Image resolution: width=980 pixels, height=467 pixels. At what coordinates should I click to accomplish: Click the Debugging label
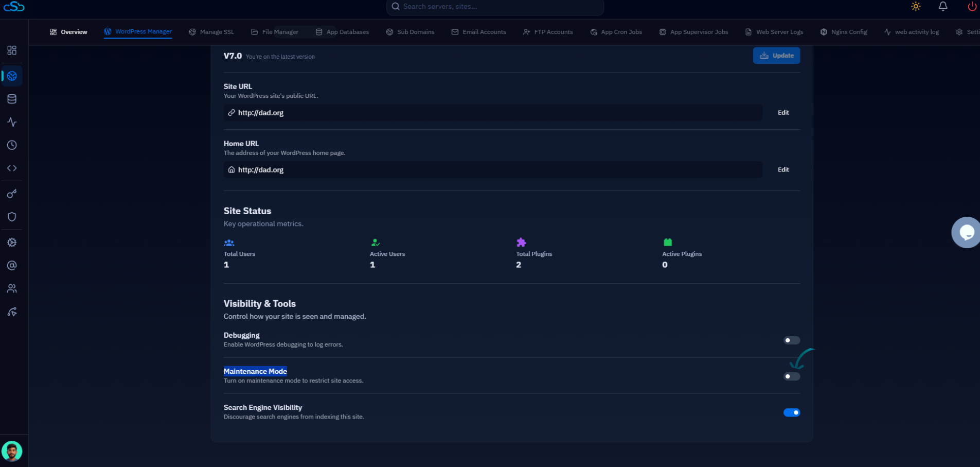[242, 335]
